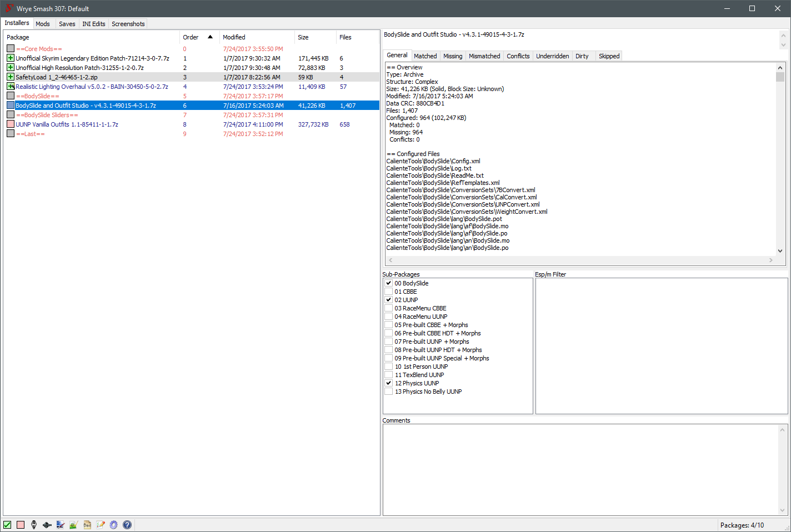Uncheck the 00 BodySlide sub-package
Viewport: 791px width, 532px height.
(389, 283)
